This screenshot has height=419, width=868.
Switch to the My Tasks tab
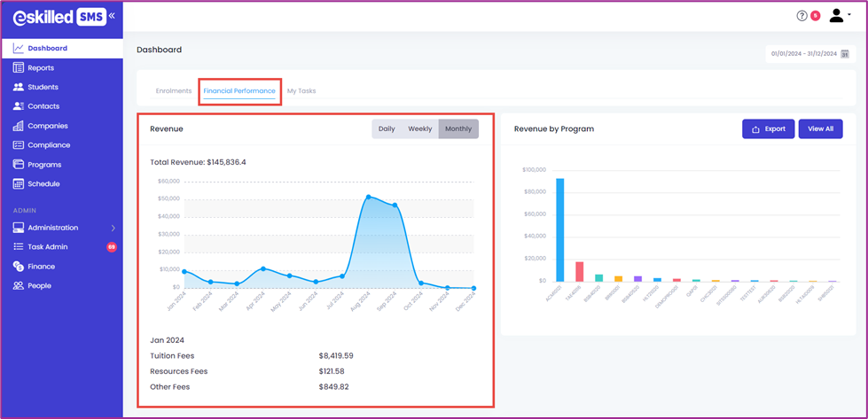(301, 90)
